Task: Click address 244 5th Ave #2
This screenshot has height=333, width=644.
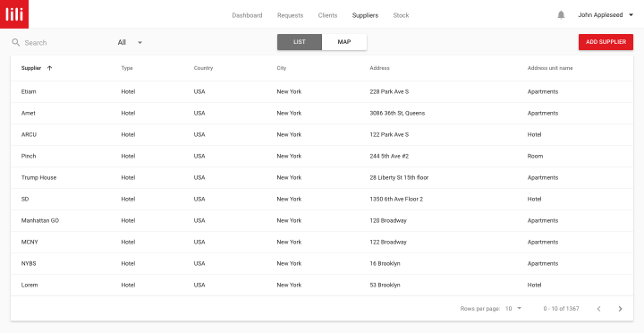Action: [389, 157]
